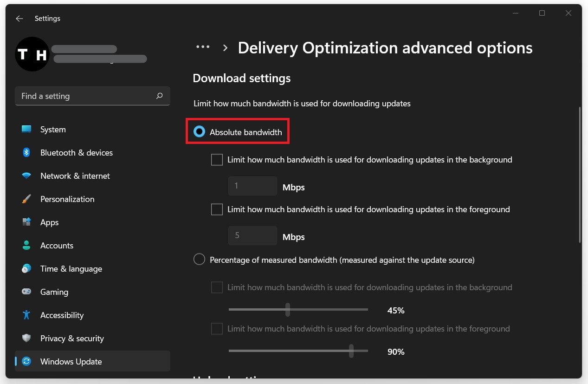Go to Bluetooth & devices settings
This screenshot has width=588, height=384.
click(x=93, y=153)
